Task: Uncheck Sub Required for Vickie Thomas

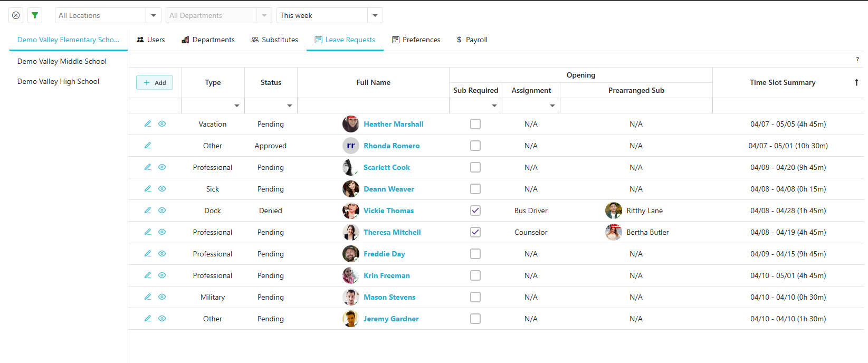Action: (x=475, y=211)
